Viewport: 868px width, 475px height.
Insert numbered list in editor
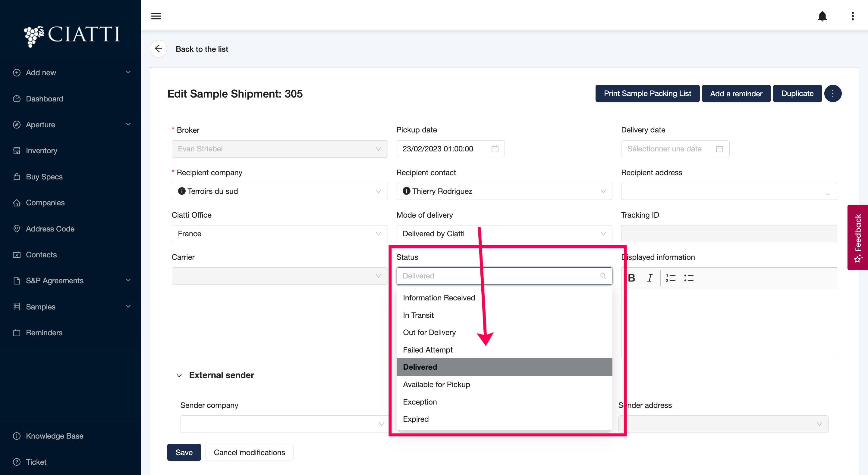click(671, 278)
